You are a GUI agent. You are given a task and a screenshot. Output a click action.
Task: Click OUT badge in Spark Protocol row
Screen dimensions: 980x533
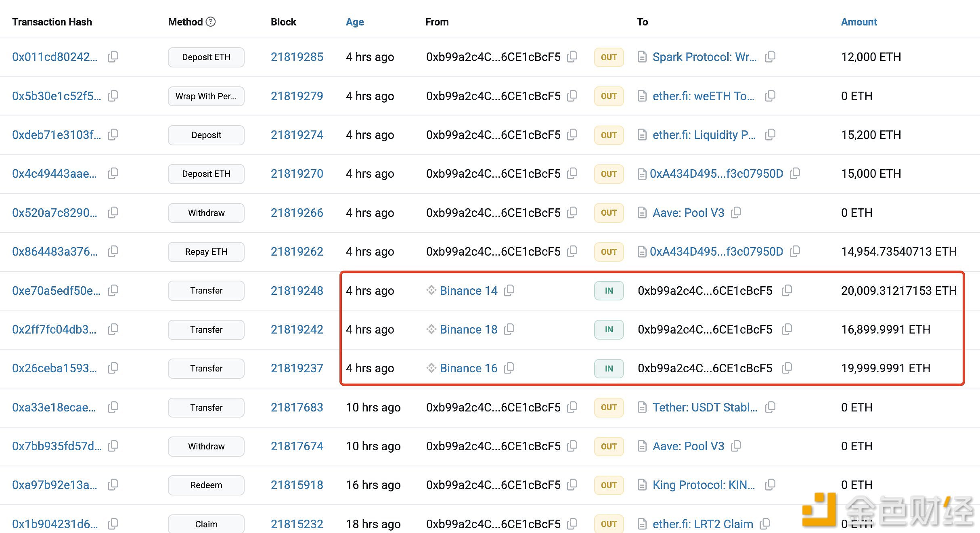pyautogui.click(x=609, y=57)
